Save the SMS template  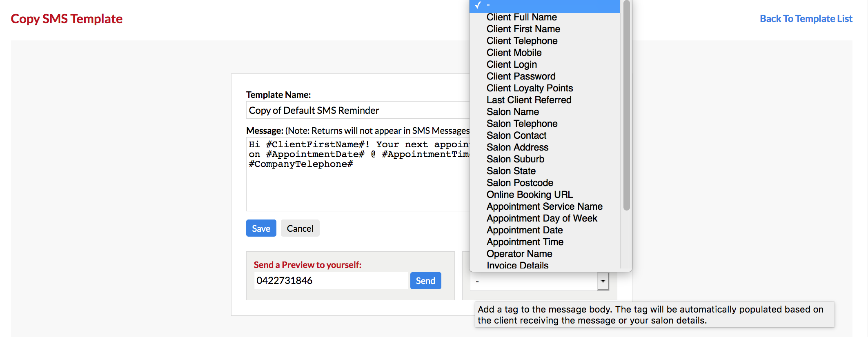point(261,228)
